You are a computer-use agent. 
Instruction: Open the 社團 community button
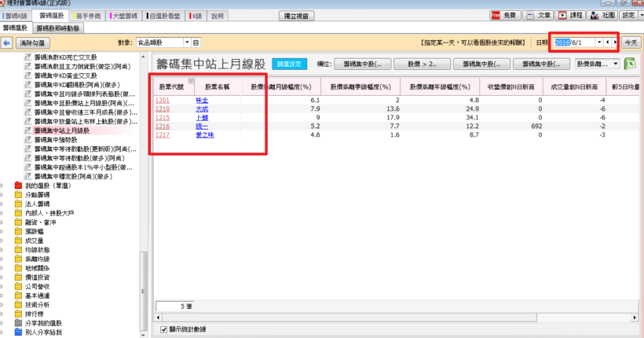[602, 16]
